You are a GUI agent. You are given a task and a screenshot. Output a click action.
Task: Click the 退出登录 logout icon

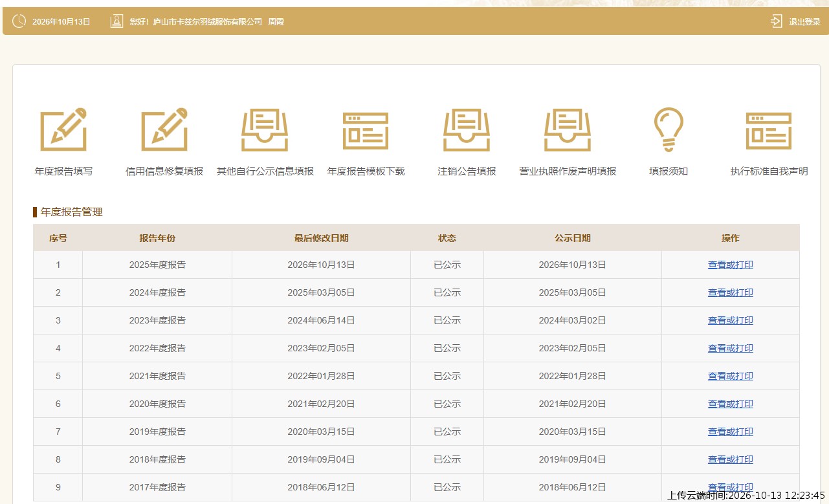pos(776,21)
